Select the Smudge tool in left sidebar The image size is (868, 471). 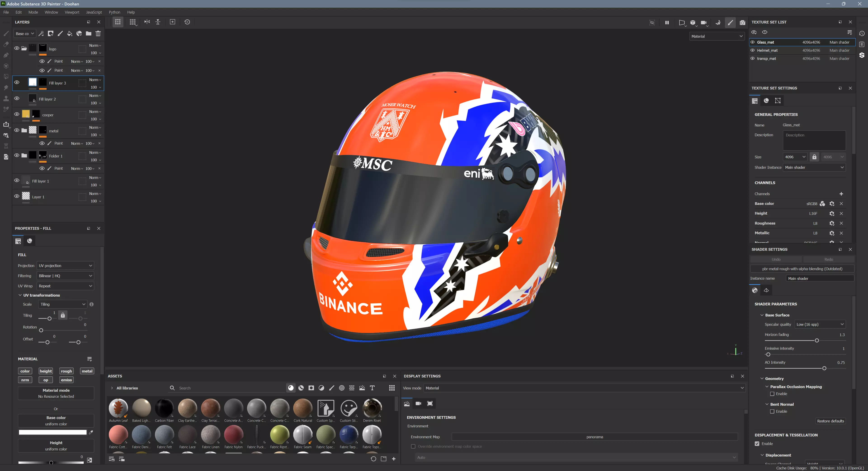point(6,87)
